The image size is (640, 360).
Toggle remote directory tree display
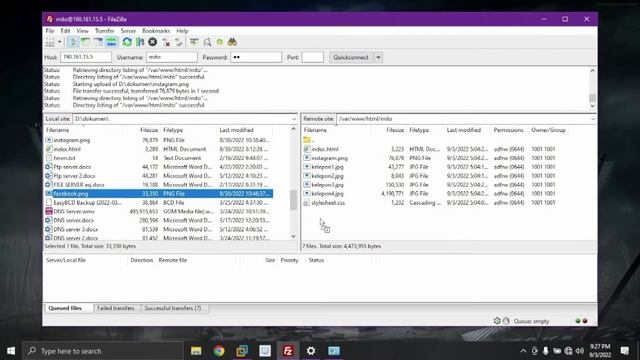pyautogui.click(x=98, y=42)
